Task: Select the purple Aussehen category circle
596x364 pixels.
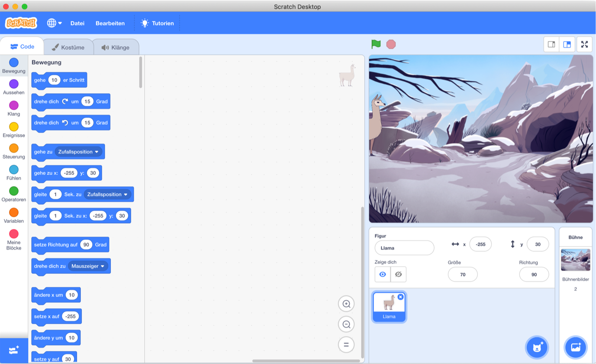Action: point(14,84)
